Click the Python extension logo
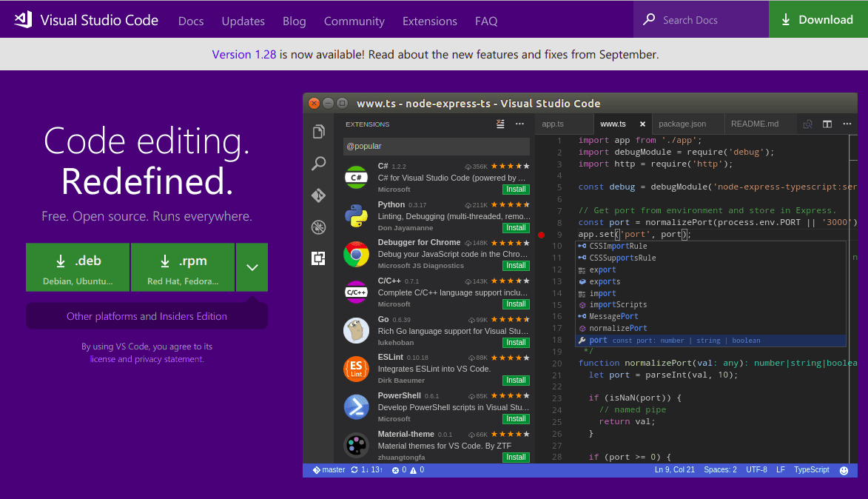The image size is (868, 499). (x=356, y=215)
